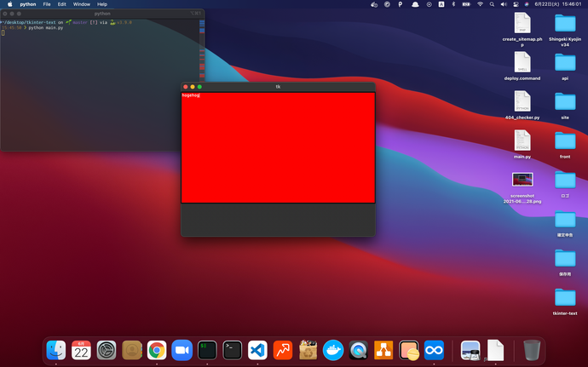Click the tk window title bar
Screen dimensions: 588x367
click(278, 87)
